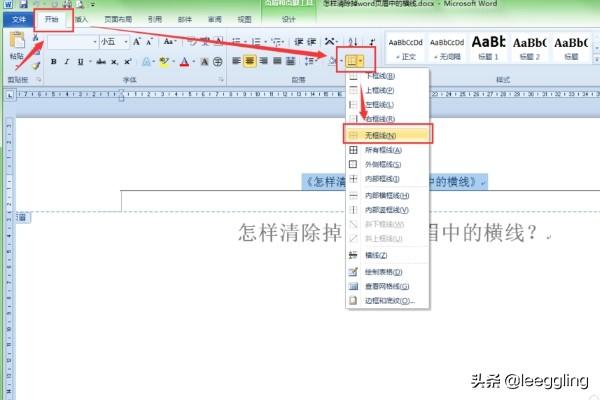Toggle Subscript formatting

[114, 61]
